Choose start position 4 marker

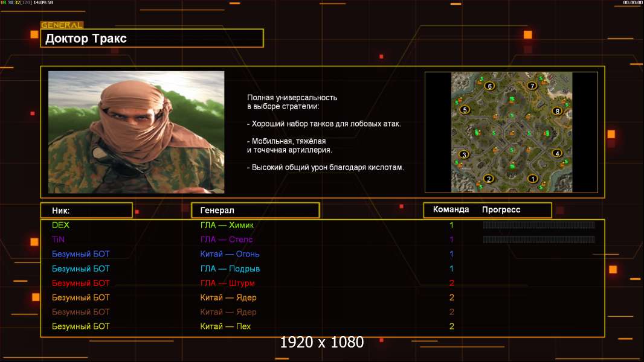point(557,153)
